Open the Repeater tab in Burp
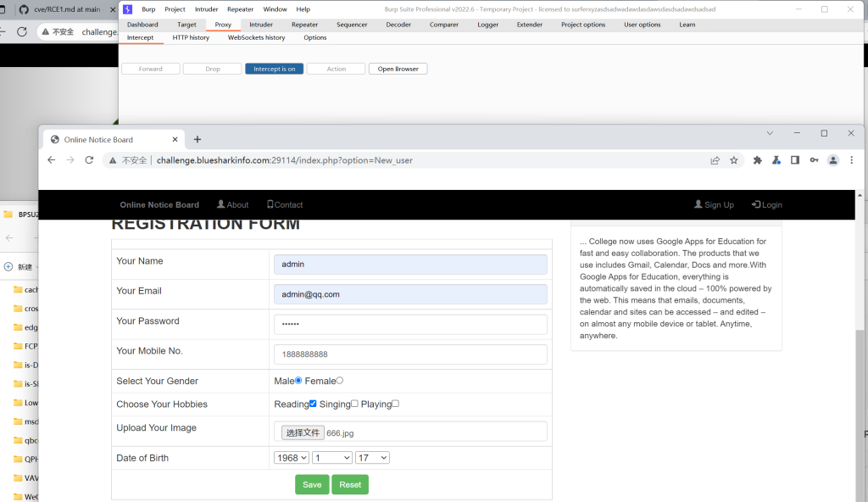 pyautogui.click(x=304, y=25)
